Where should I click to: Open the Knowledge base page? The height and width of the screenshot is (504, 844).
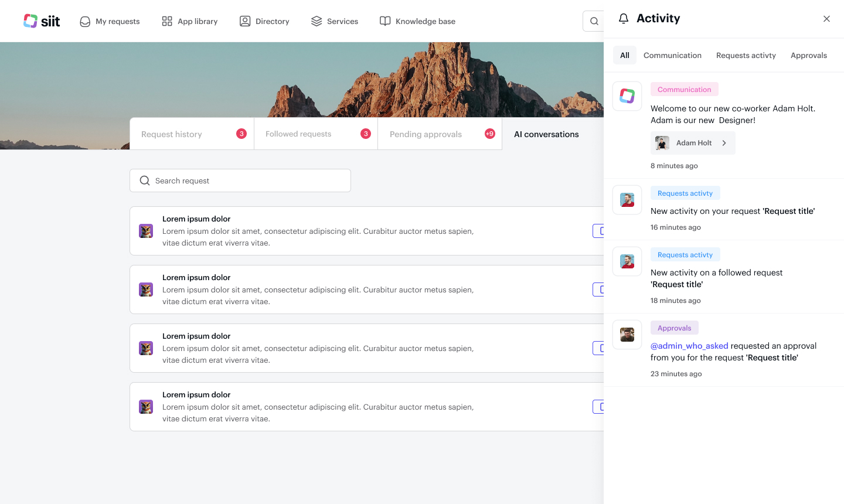[417, 21]
